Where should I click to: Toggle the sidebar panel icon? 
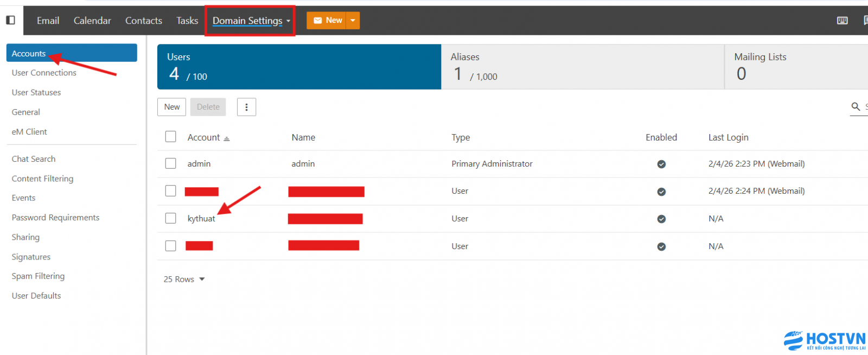coord(10,20)
